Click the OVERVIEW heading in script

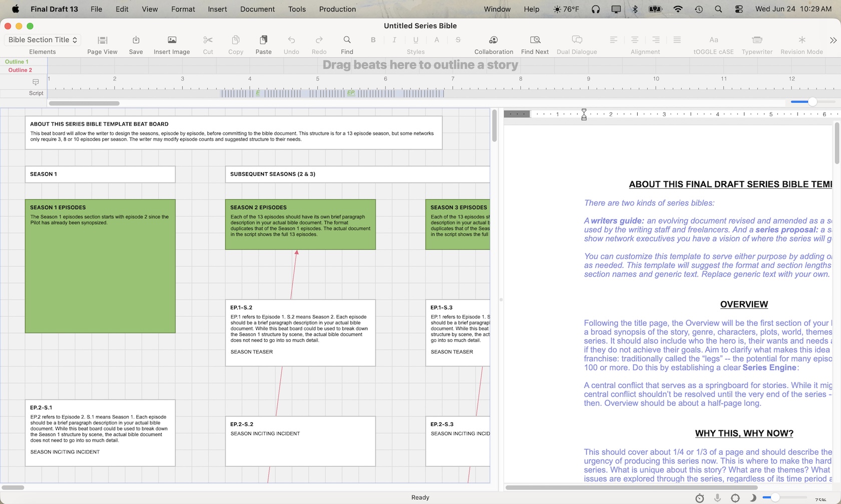coord(744,304)
